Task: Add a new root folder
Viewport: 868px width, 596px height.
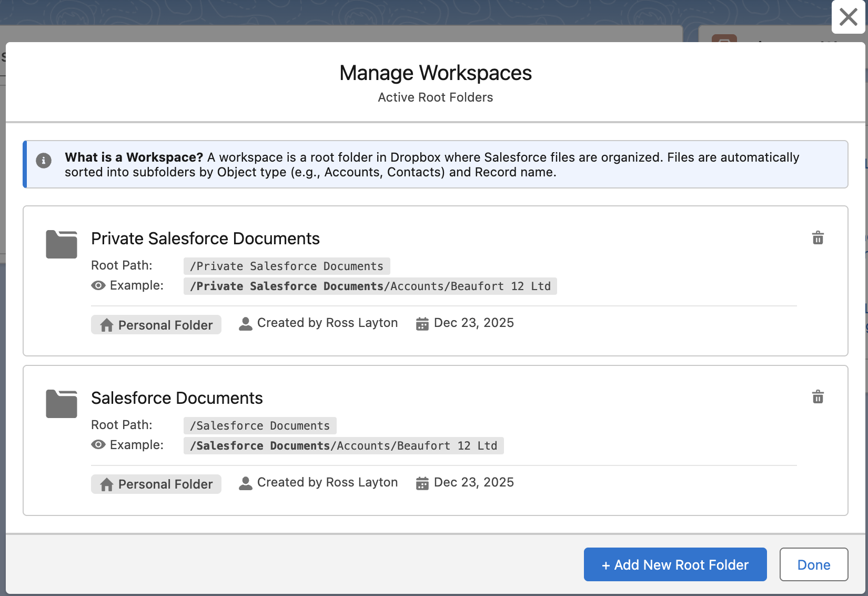Action: (x=675, y=564)
